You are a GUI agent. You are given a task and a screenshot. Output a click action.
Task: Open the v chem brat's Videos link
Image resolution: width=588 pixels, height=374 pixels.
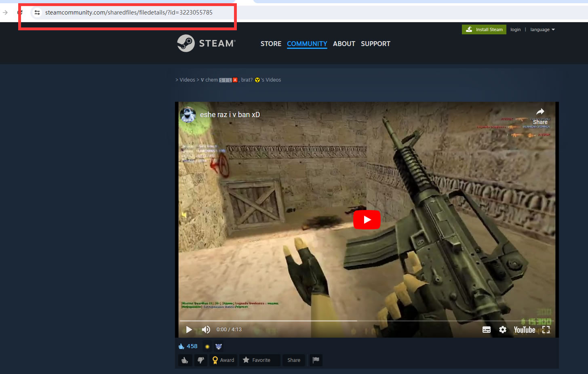point(241,80)
